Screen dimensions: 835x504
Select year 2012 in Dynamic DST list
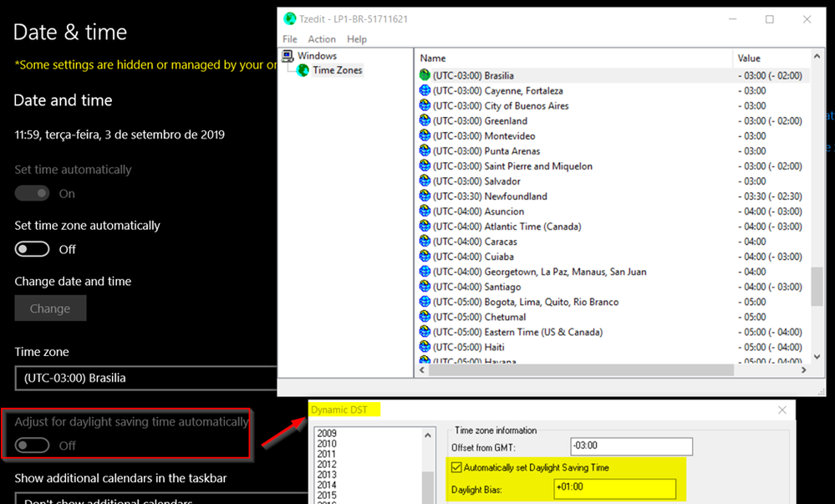pyautogui.click(x=327, y=464)
